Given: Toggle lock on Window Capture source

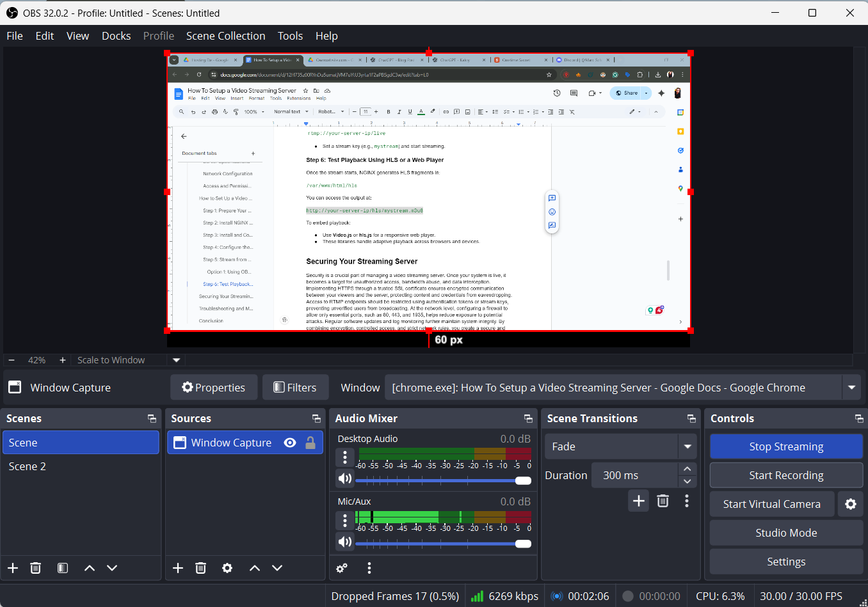Looking at the screenshot, I should pos(310,443).
